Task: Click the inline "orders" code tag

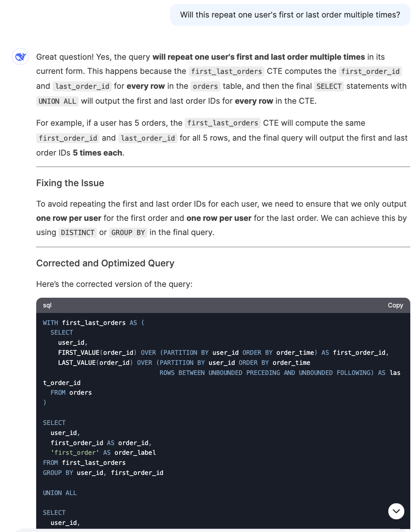Action: click(205, 87)
